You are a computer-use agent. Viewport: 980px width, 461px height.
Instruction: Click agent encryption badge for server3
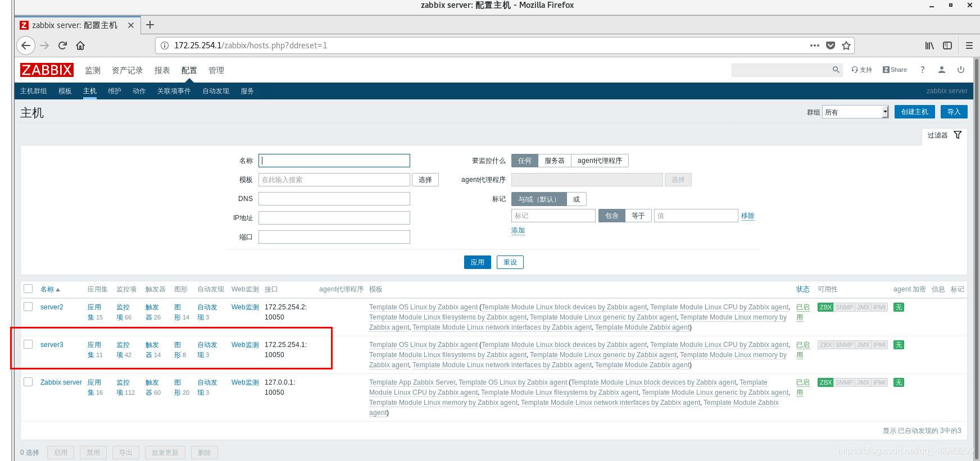(x=899, y=345)
